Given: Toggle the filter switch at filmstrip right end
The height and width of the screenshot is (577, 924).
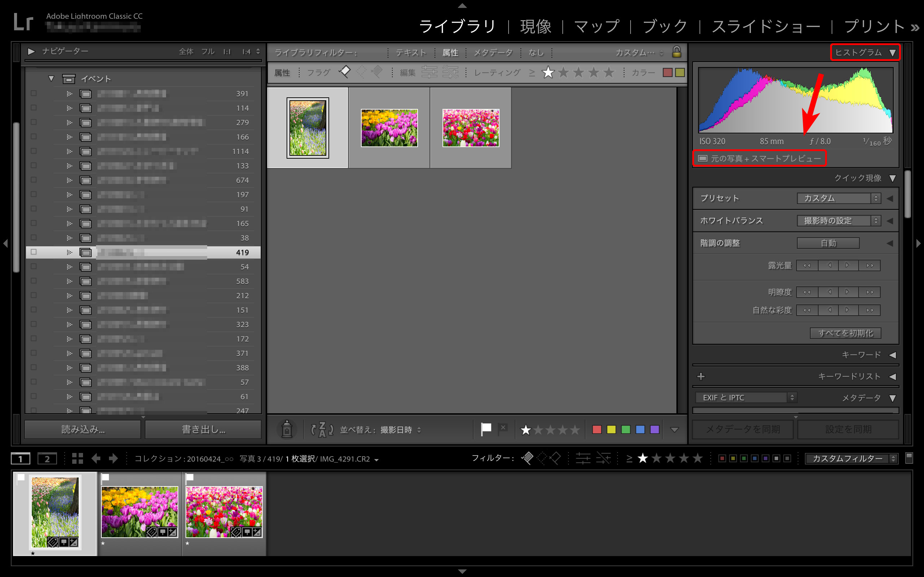Looking at the screenshot, I should [x=909, y=458].
